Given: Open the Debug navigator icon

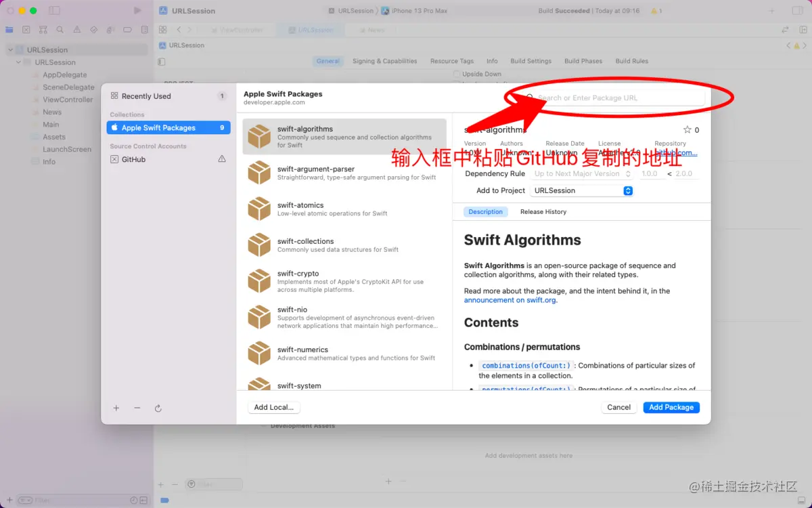Looking at the screenshot, I should [111, 30].
